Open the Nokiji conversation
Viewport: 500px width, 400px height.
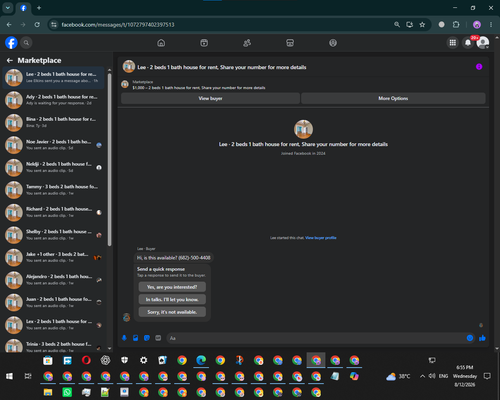coord(54,167)
